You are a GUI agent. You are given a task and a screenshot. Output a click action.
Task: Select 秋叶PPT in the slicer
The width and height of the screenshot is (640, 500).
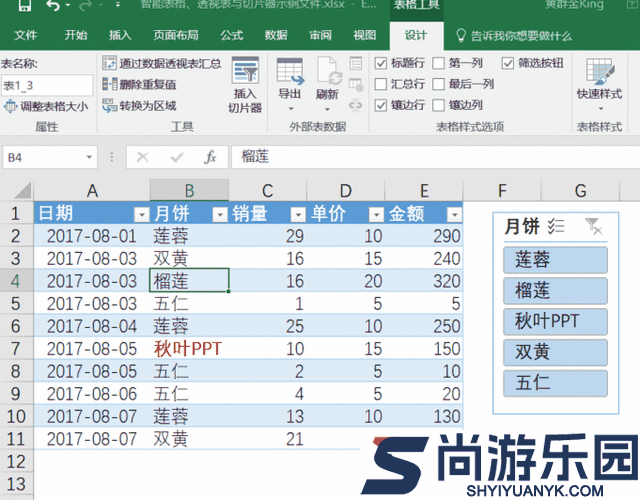click(x=555, y=322)
